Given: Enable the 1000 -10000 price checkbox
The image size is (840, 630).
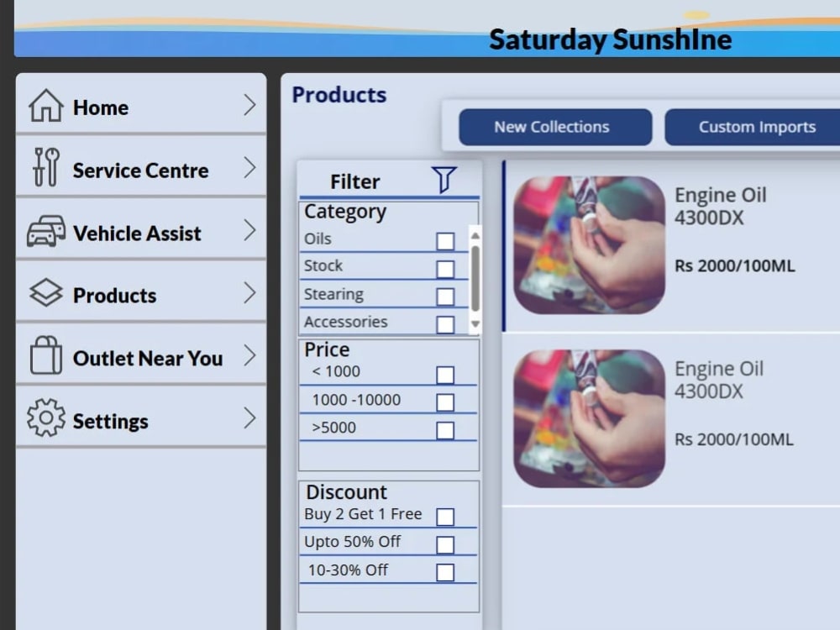Looking at the screenshot, I should pyautogui.click(x=445, y=402).
